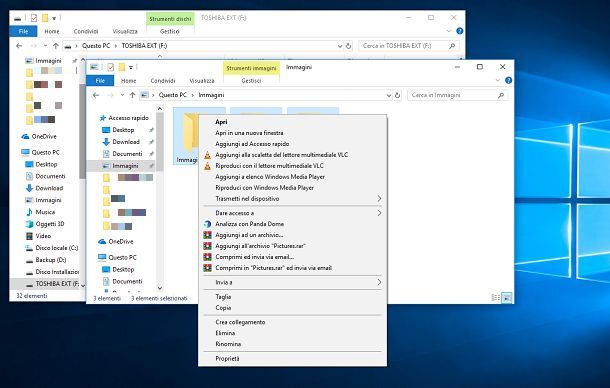
Task: Click help icon in TOSHIBA EXT window
Action: point(459,31)
